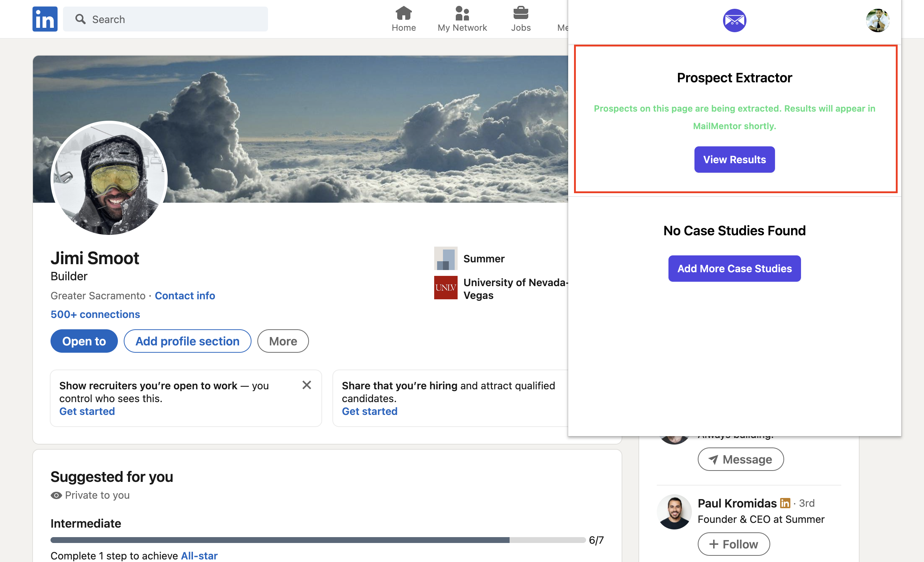
Task: Click the Suggested for you heading
Action: (x=112, y=477)
